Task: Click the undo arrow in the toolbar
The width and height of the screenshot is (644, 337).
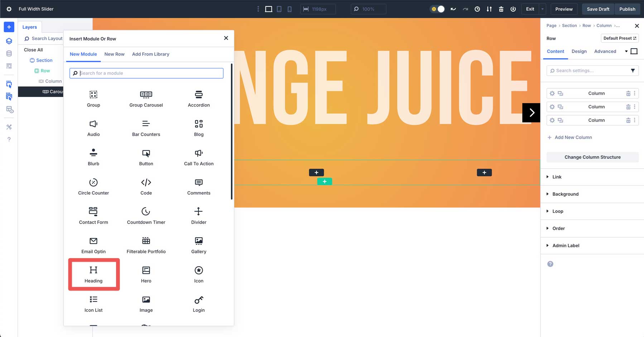Action: [x=453, y=9]
